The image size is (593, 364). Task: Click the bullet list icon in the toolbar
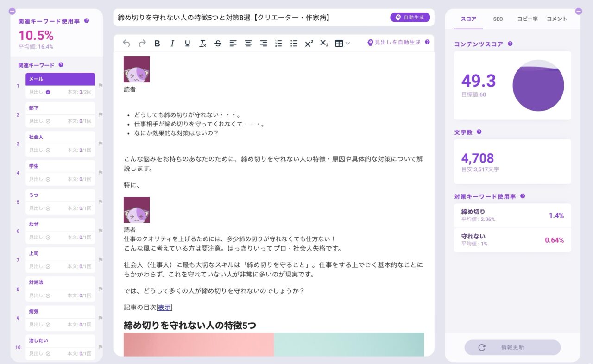tap(293, 43)
